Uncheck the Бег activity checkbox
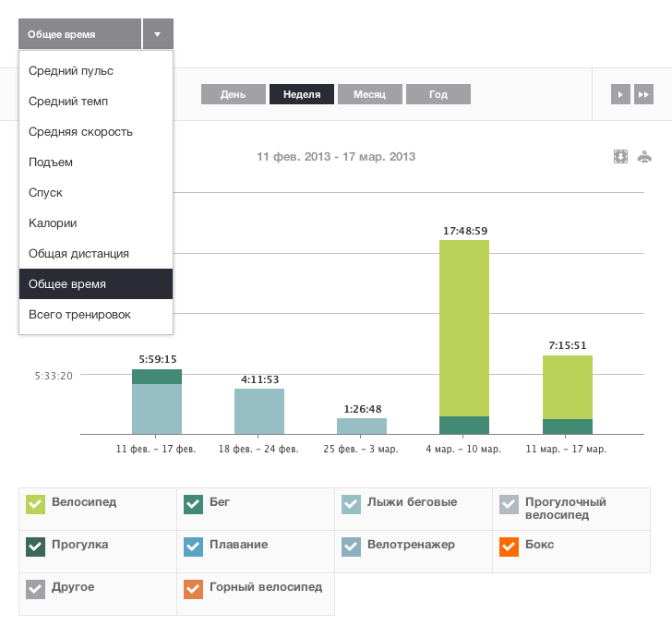The image size is (672, 637). click(193, 504)
